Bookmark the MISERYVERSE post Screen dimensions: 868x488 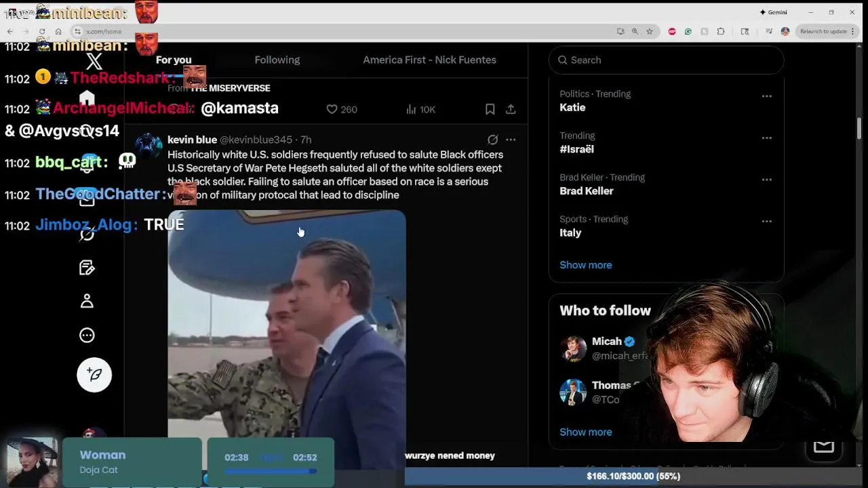pyautogui.click(x=490, y=109)
